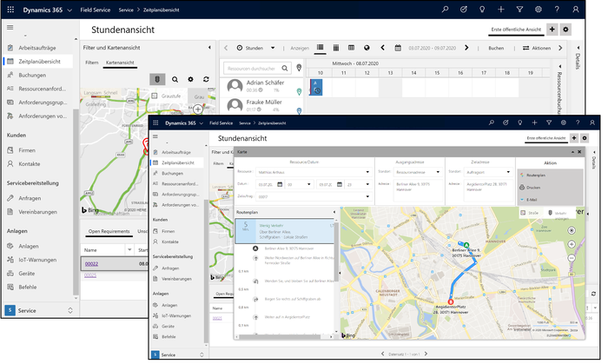Open assistant lightbulb icon in back window

[x=482, y=10]
